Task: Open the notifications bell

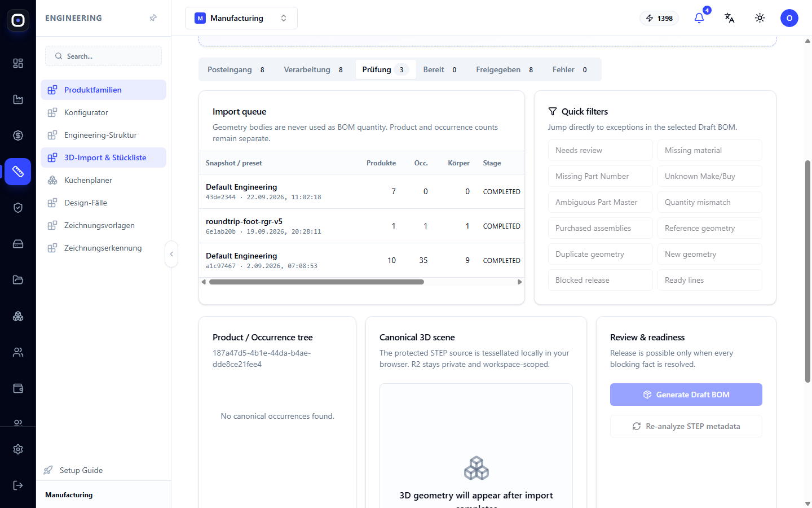Action: click(x=699, y=18)
